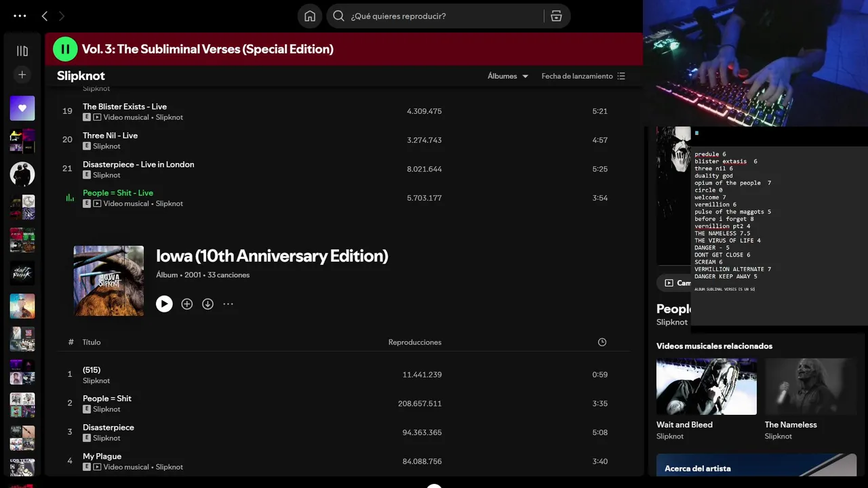Click play count 208.657.511
The height and width of the screenshot is (488, 868).
tap(420, 404)
